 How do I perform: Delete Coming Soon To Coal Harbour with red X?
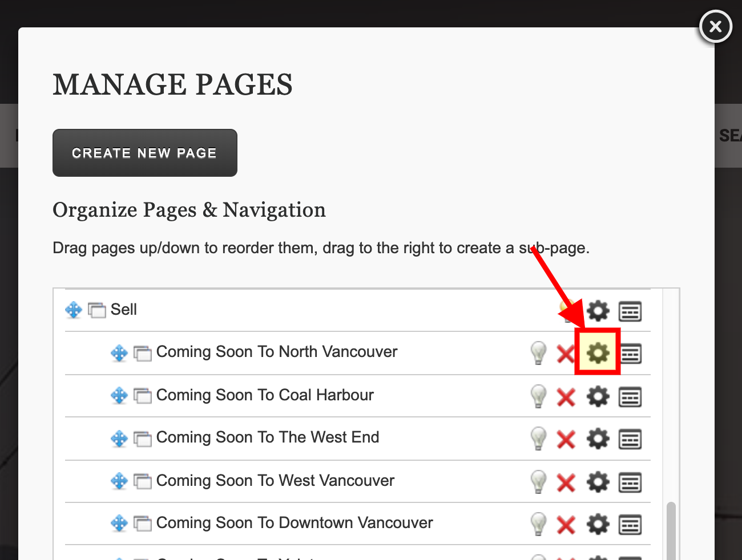click(566, 397)
